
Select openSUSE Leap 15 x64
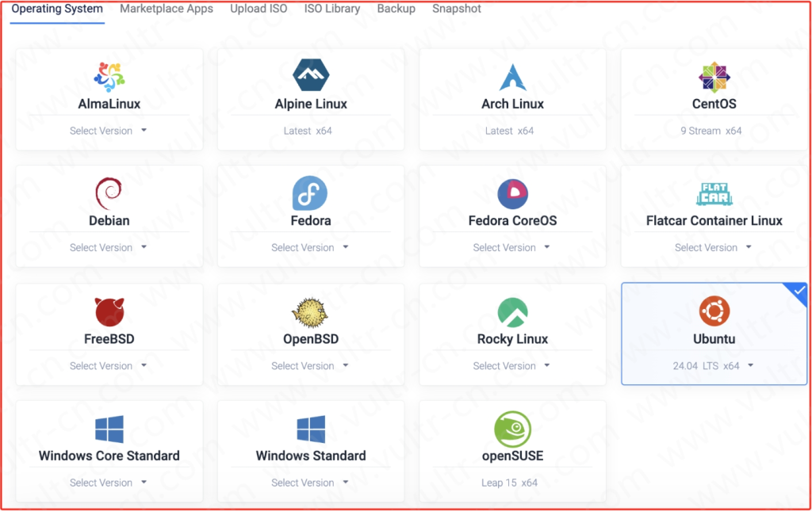[x=510, y=483]
